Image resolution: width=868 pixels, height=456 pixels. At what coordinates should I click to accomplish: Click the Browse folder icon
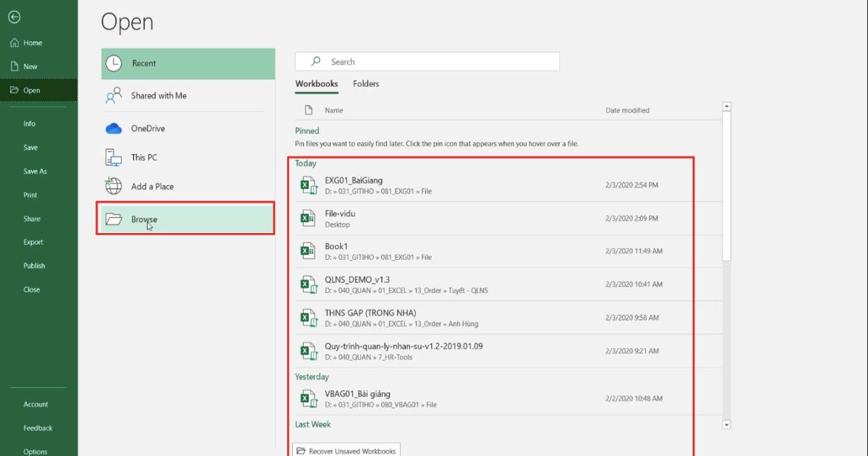tap(114, 219)
